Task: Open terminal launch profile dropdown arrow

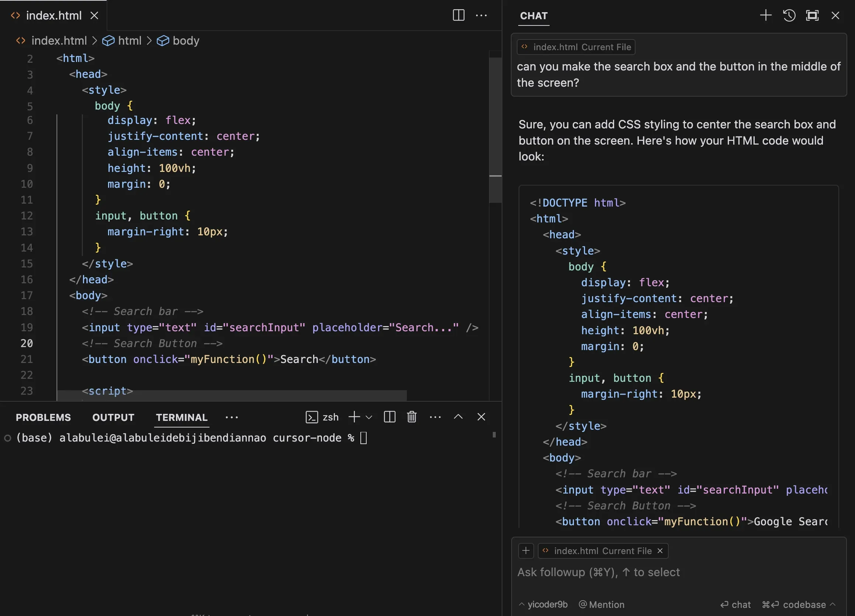Action: 369,417
